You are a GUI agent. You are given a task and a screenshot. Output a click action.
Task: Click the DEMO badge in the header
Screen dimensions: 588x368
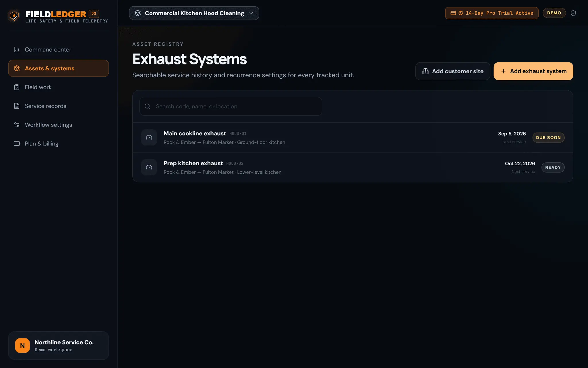554,13
